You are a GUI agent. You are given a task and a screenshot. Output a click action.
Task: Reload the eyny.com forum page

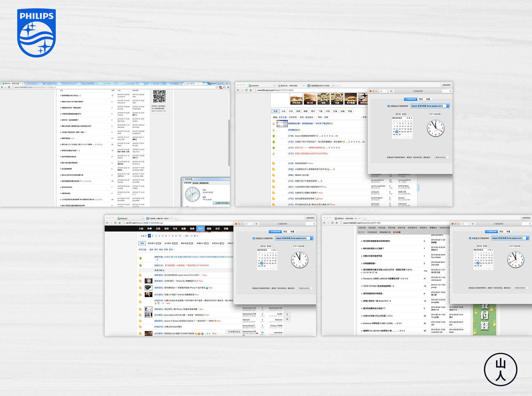click(246, 90)
